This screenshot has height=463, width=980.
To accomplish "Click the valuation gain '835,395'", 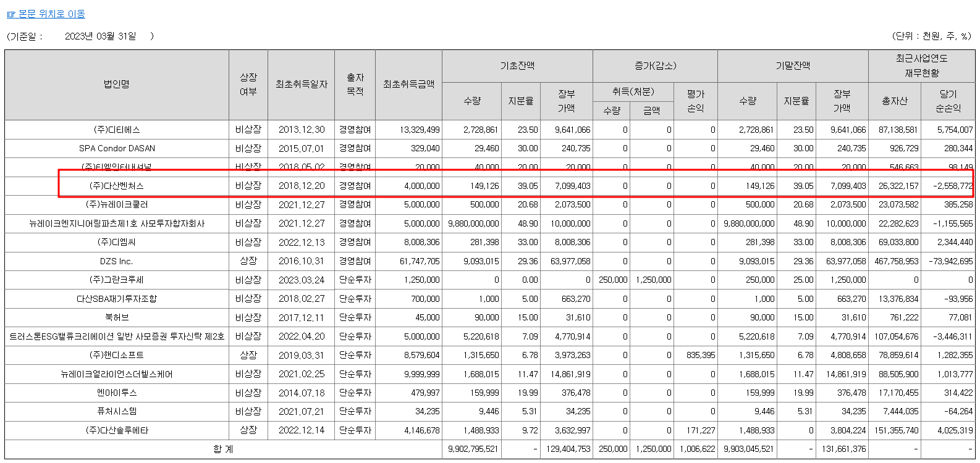I will pos(701,355).
